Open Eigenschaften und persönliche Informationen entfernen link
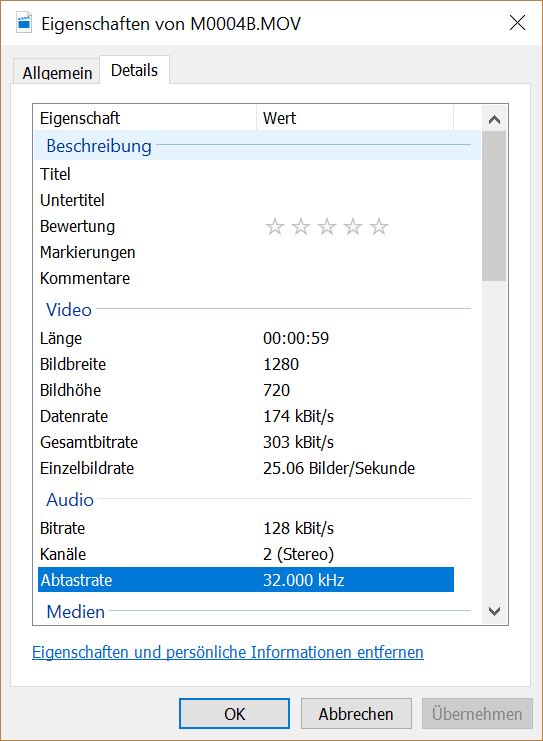 [228, 652]
